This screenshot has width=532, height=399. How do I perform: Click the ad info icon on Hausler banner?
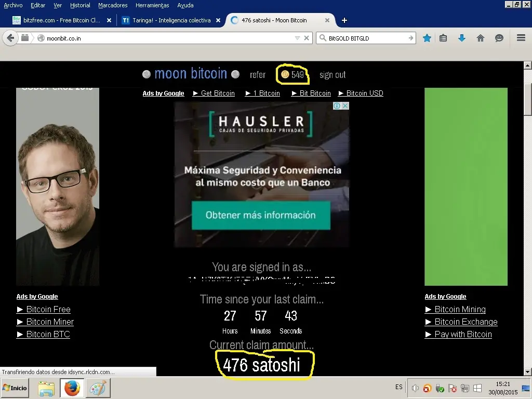coord(337,106)
